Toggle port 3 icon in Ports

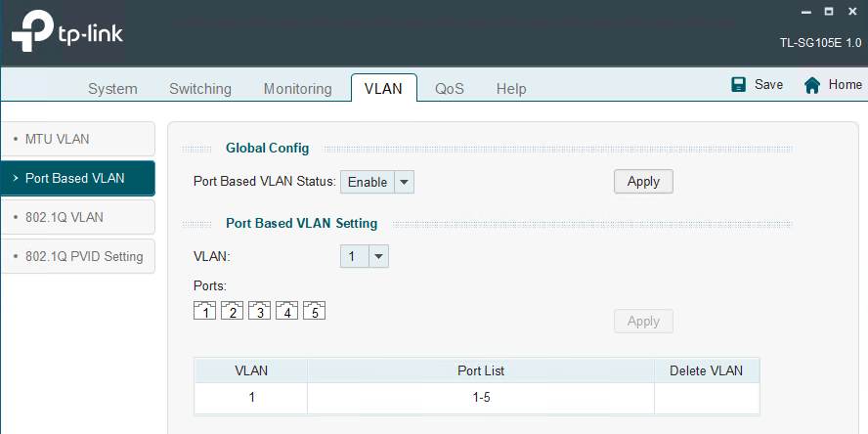coord(259,312)
